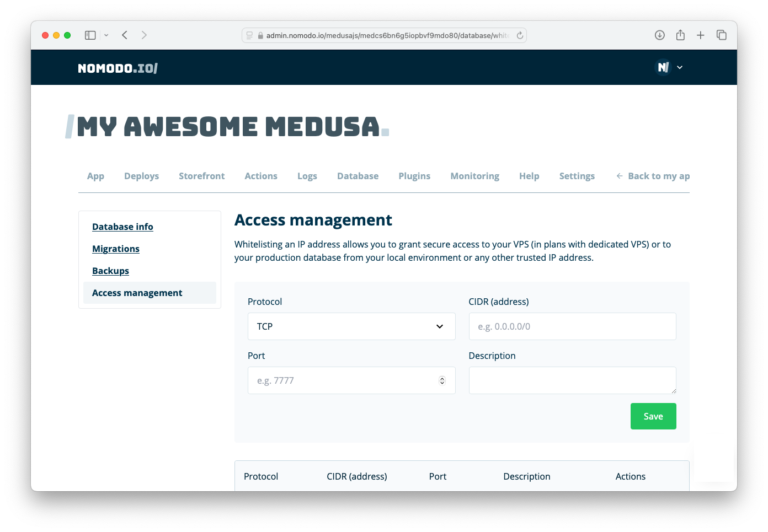Click the Back to my apps link

[x=653, y=176]
